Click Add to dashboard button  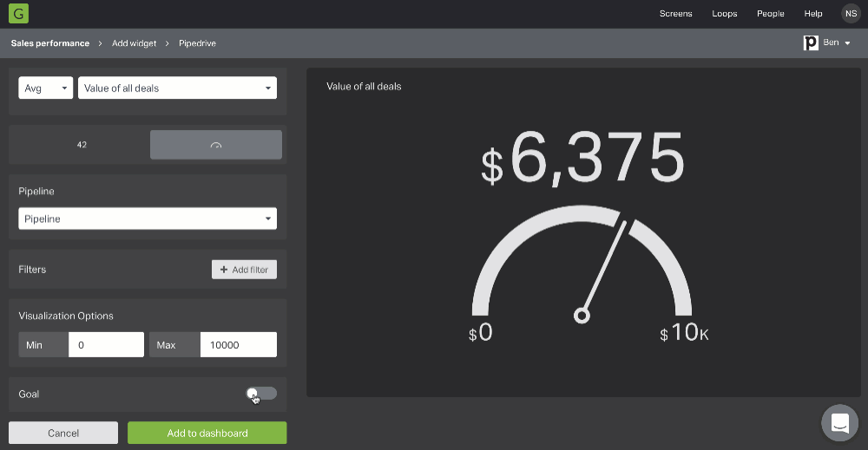pos(207,433)
